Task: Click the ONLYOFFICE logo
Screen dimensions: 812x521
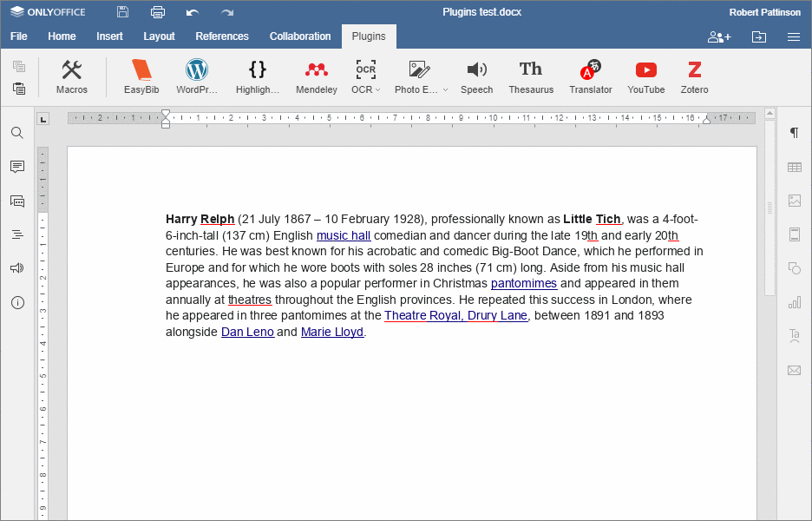Action: pos(48,12)
